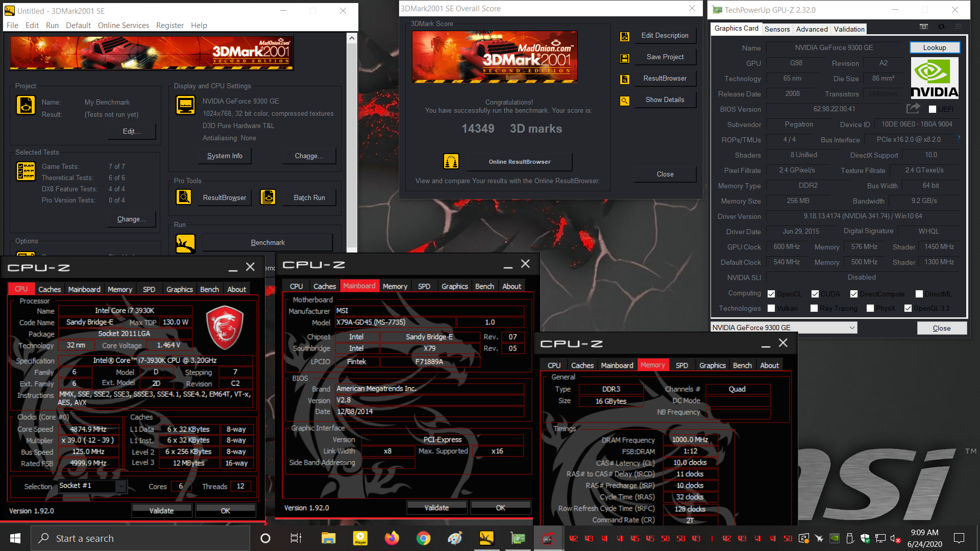The image size is (980, 551).
Task: Click ResultBrowser icon in Overall Score window
Action: click(x=624, y=80)
